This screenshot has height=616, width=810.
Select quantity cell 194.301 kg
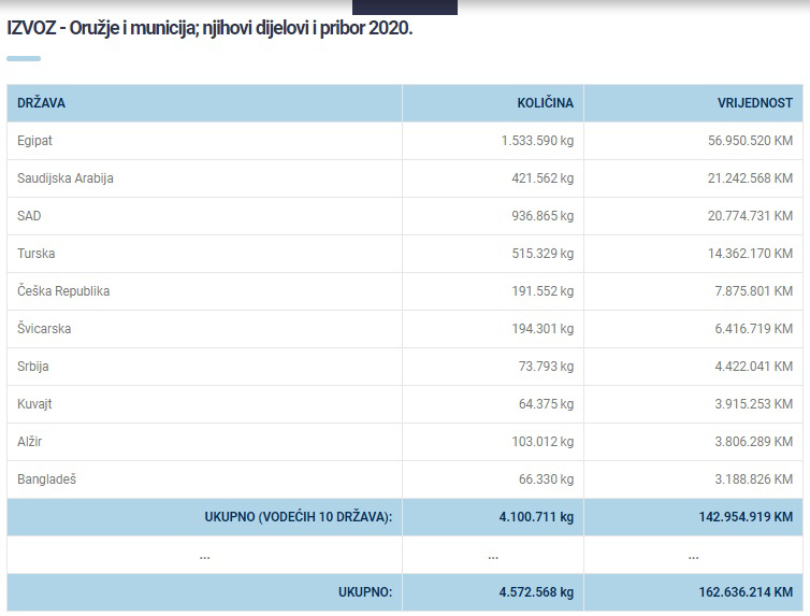coord(493,329)
